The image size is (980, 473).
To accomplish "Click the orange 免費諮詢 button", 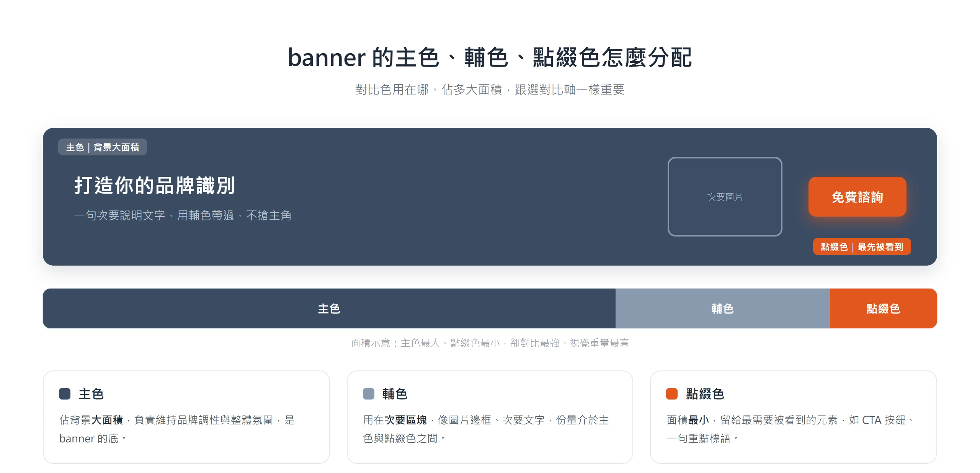I will 857,197.
